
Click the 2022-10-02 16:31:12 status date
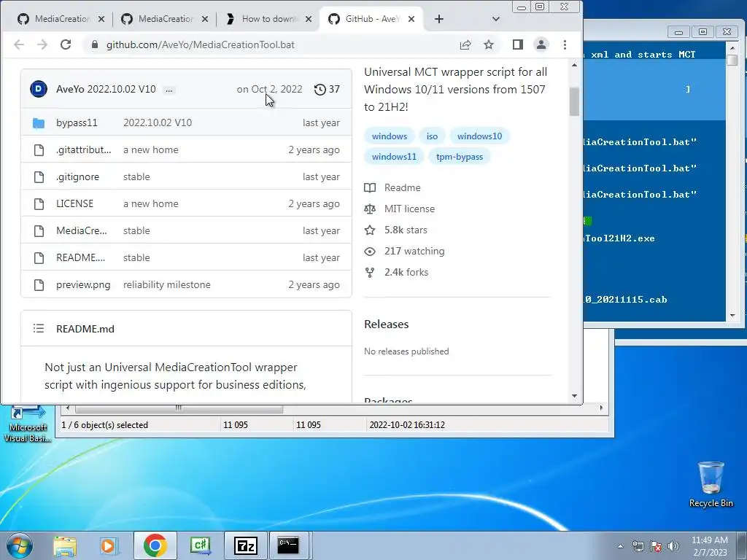(x=407, y=425)
